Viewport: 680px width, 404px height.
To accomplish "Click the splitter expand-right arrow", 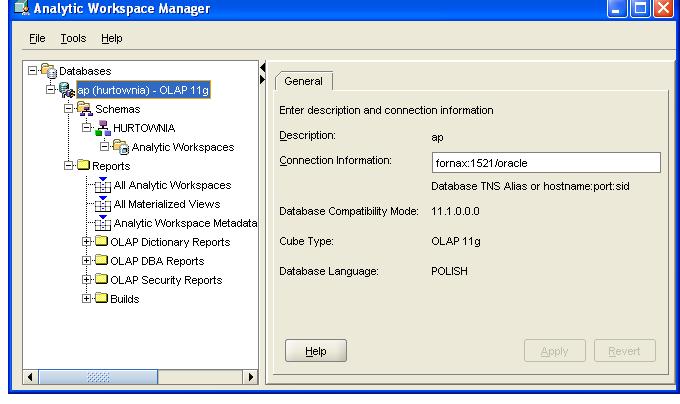I will (262, 79).
